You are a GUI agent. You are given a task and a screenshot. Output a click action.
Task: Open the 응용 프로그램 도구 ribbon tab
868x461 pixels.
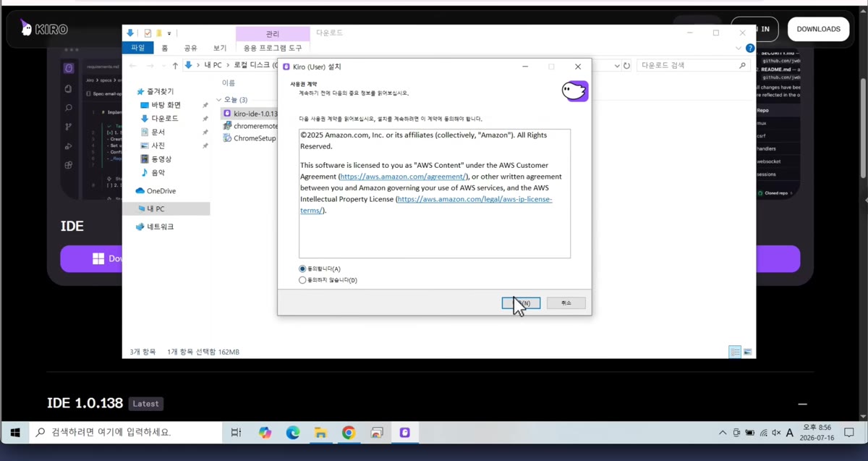273,48
